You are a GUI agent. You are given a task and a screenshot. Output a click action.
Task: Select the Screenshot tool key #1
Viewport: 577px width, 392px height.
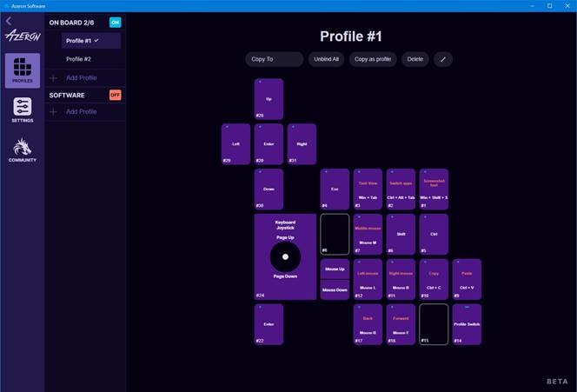tap(434, 189)
